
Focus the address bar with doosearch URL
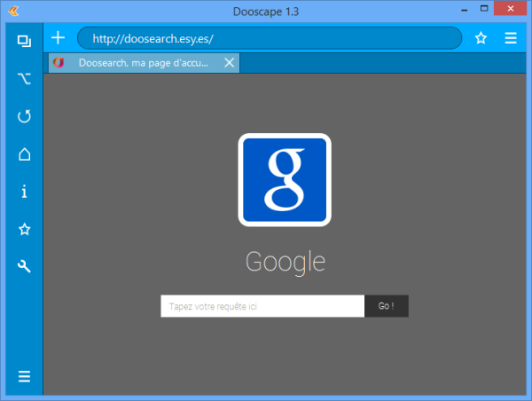pyautogui.click(x=270, y=38)
